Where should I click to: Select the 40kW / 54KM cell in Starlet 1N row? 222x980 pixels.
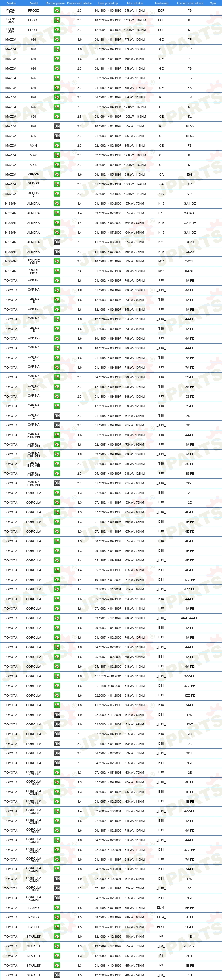135,975
